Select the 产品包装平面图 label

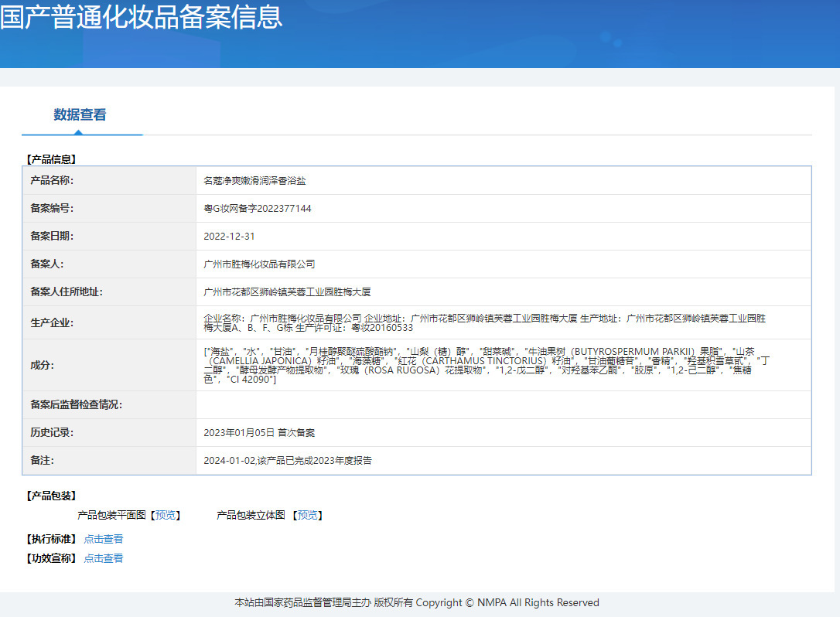(111, 515)
